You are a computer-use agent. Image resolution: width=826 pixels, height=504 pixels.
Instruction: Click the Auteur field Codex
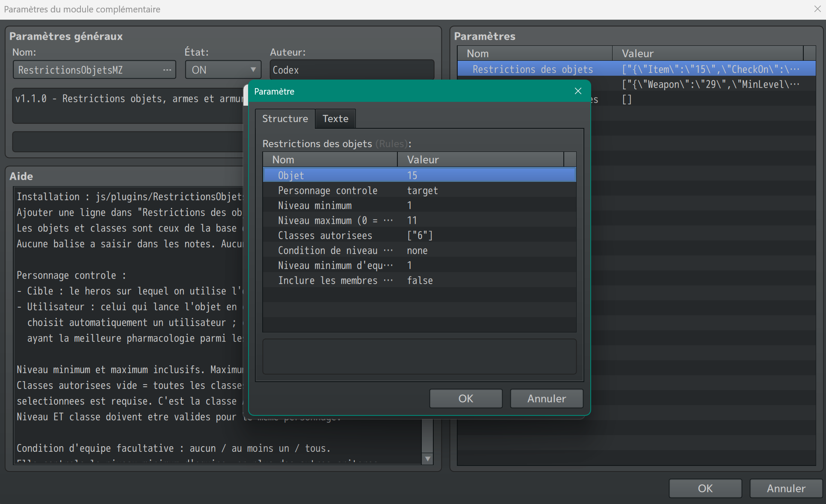(x=352, y=70)
